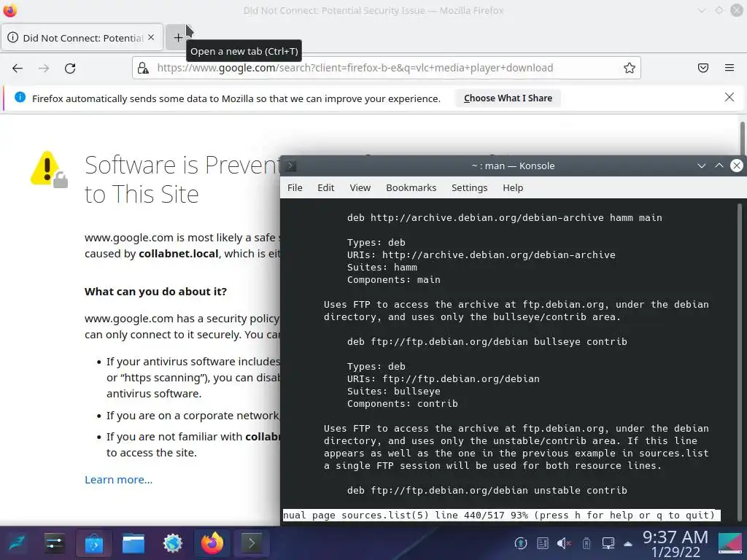Focus the Firefox URL address field
This screenshot has height=560, width=747.
pyautogui.click(x=386, y=68)
